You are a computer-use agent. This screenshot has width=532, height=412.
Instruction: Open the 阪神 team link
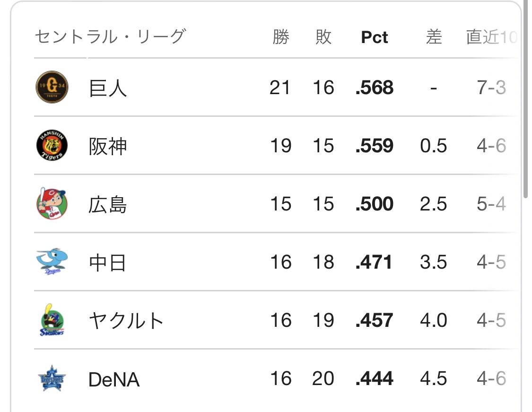[x=108, y=146]
